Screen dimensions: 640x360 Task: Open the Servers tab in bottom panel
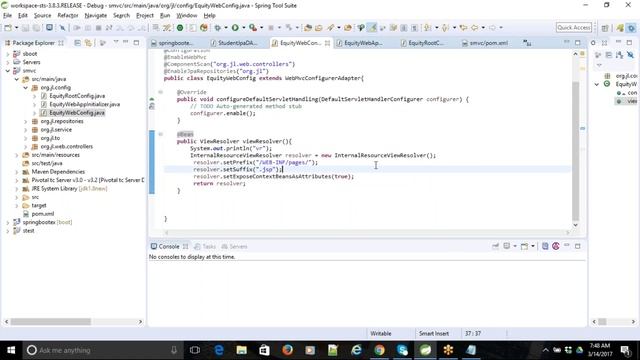(x=234, y=247)
